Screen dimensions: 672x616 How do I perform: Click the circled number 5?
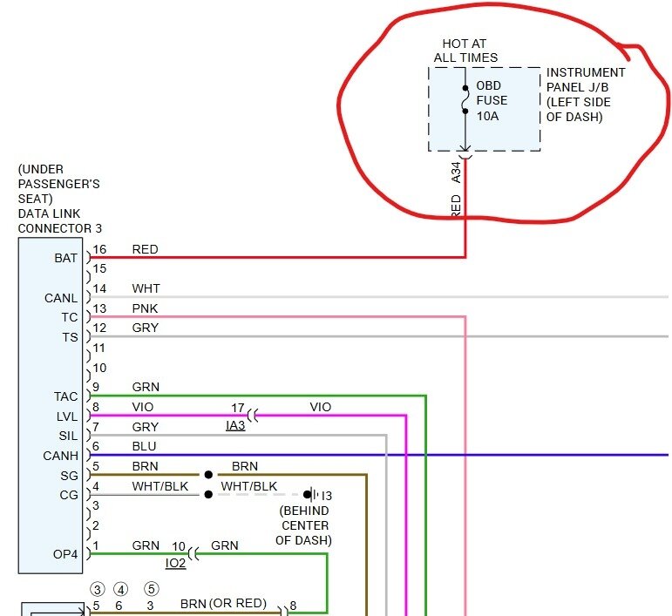152,589
